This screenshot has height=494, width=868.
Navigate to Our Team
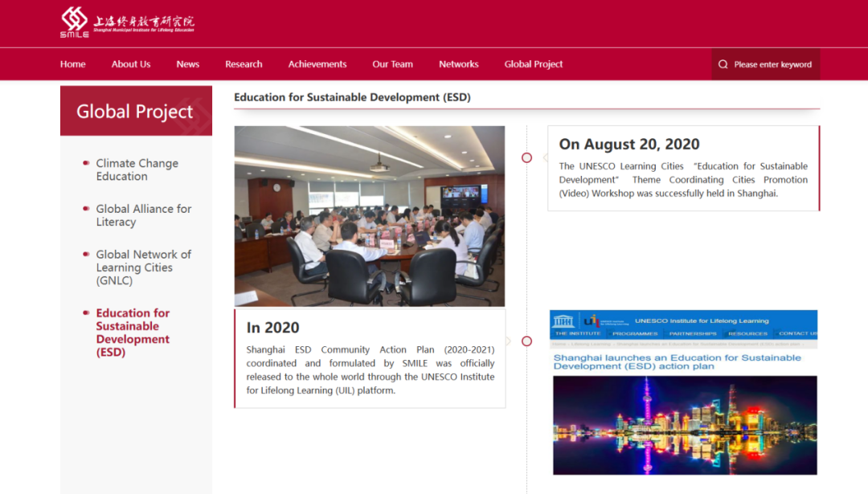pos(392,64)
